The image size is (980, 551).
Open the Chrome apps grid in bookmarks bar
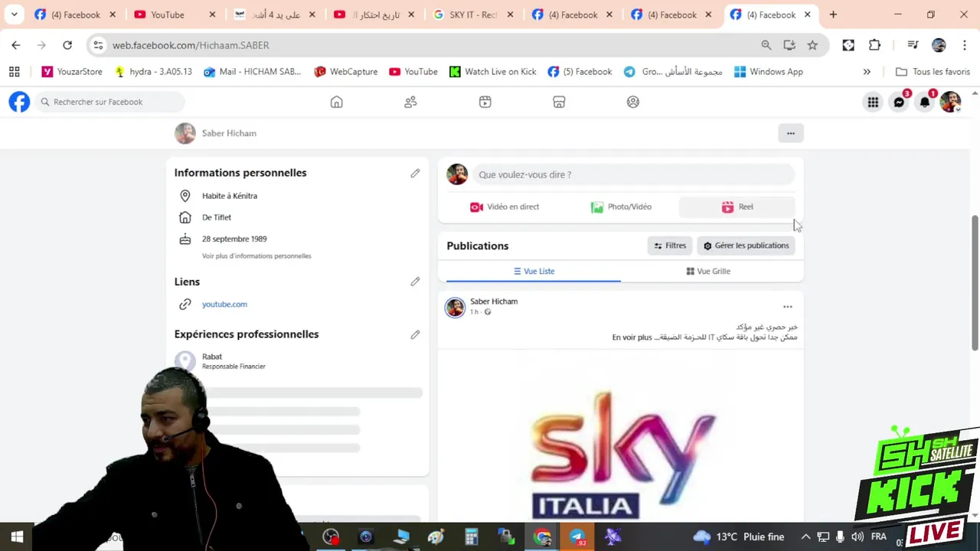click(x=14, y=72)
